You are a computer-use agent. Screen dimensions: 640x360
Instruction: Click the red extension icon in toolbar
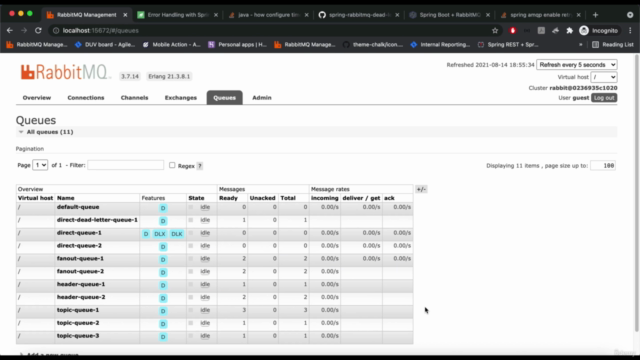pyautogui.click(x=513, y=31)
